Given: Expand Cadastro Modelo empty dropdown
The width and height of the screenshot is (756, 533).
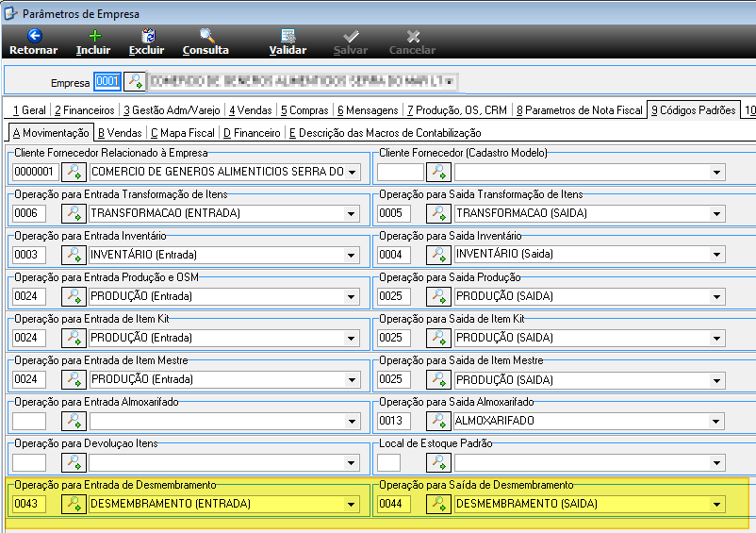Looking at the screenshot, I should pos(717,173).
